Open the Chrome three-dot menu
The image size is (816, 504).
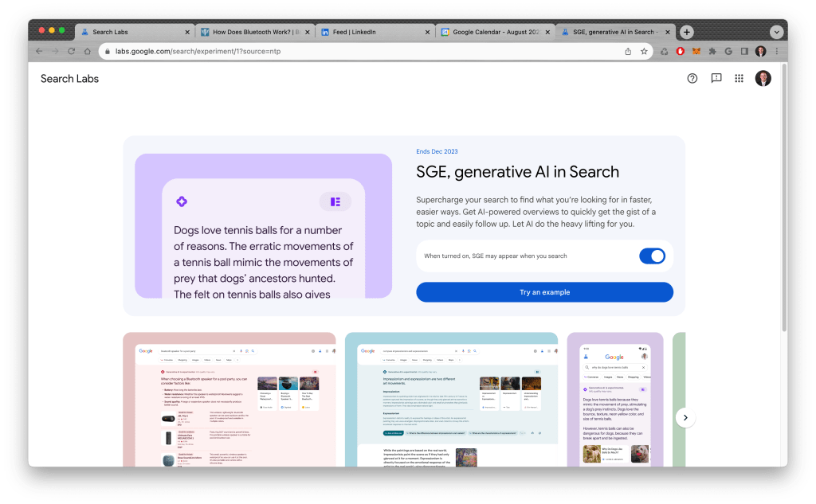pos(776,51)
